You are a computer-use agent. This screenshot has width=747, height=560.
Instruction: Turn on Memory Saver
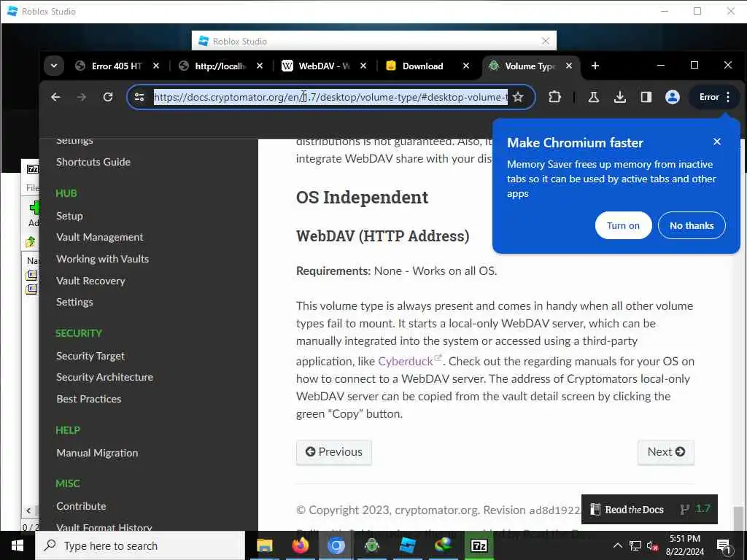(623, 226)
